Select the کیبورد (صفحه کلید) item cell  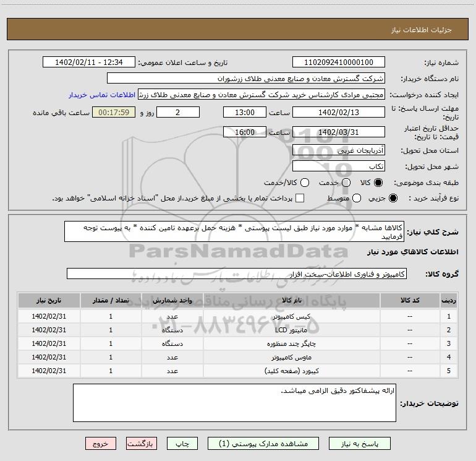pyautogui.click(x=291, y=371)
